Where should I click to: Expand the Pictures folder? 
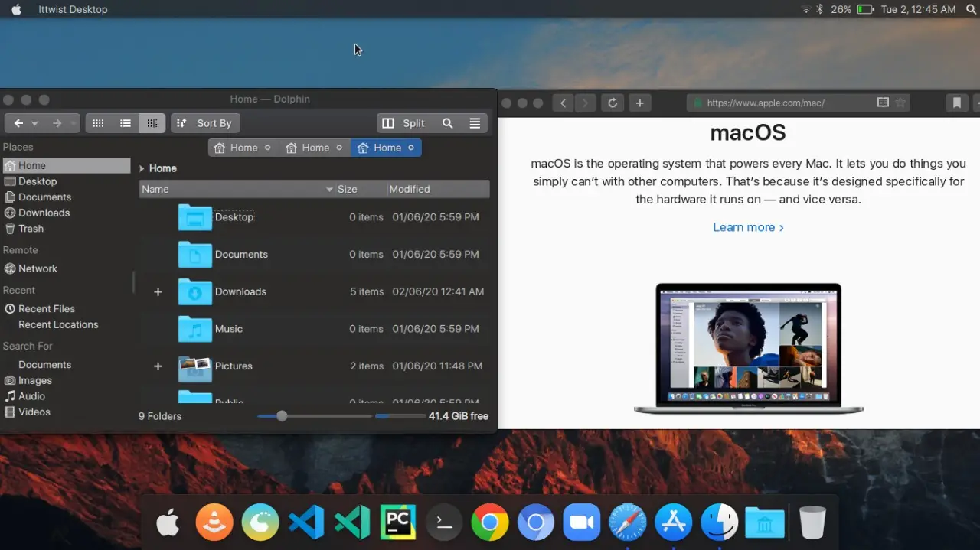coord(158,366)
